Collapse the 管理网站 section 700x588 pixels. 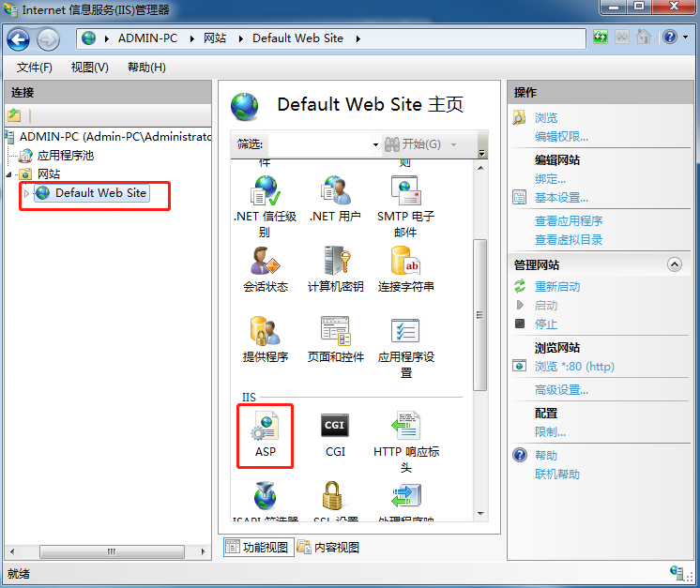coord(674,265)
